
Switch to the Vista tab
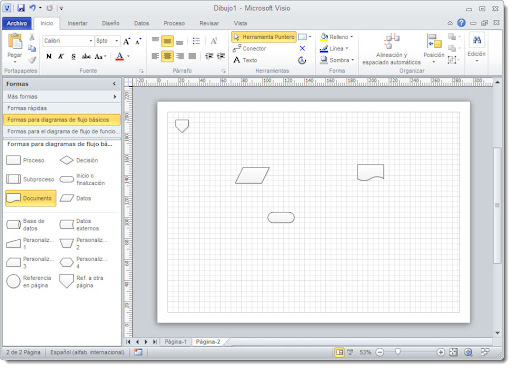pyautogui.click(x=240, y=23)
